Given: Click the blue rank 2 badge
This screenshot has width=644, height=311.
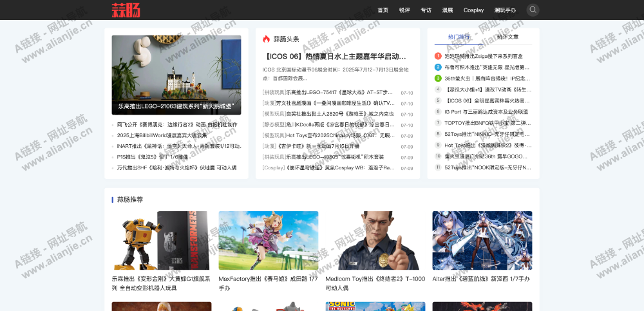Looking at the screenshot, I should tap(438, 67).
